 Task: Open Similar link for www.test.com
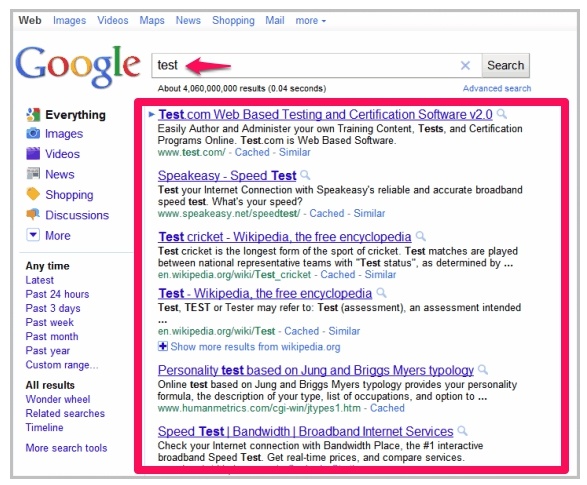(x=295, y=152)
